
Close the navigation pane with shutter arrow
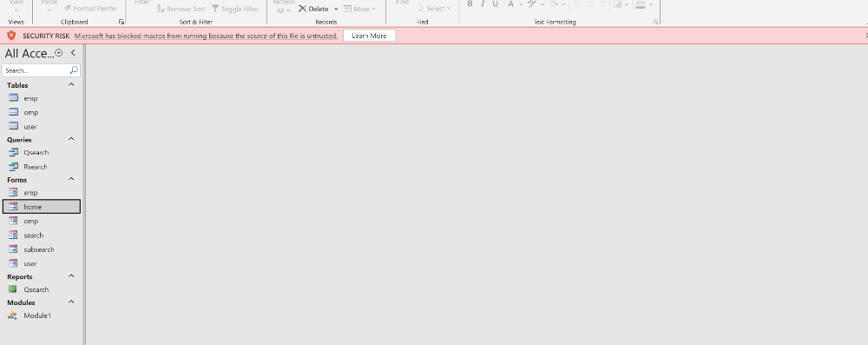[73, 53]
